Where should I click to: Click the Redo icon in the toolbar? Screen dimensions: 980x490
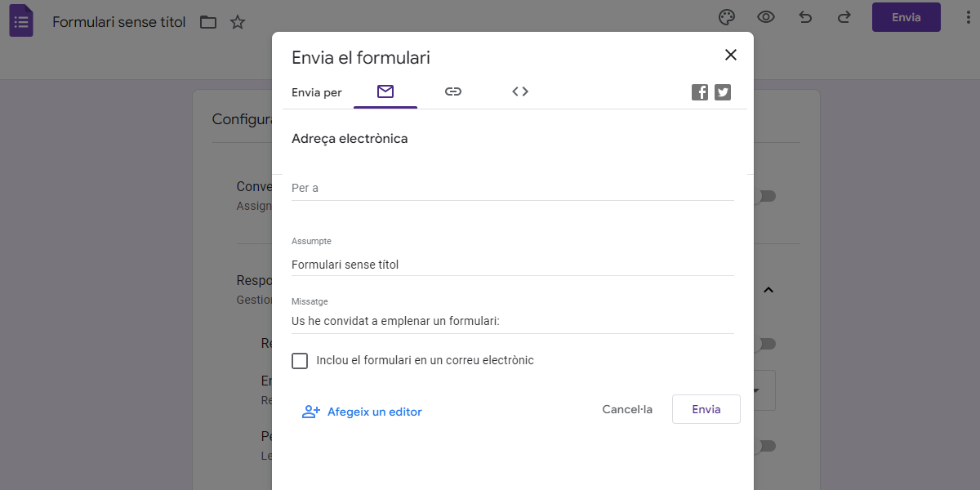tap(844, 16)
